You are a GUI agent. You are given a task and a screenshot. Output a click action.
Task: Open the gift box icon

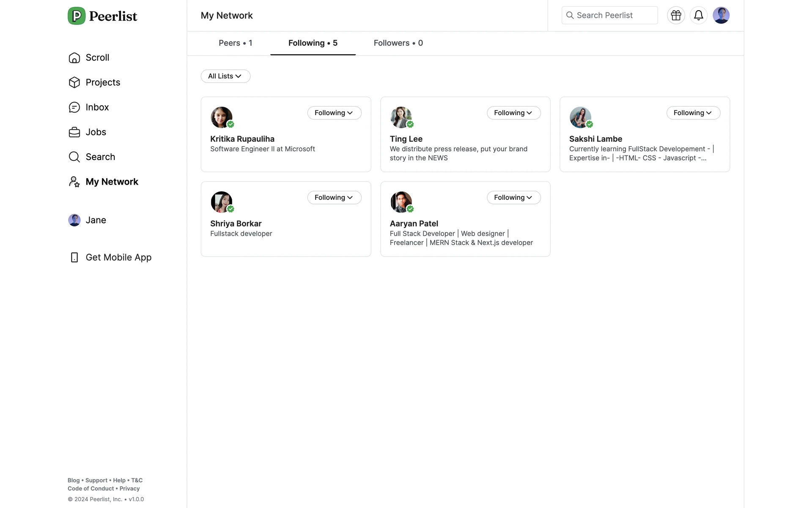pos(676,16)
